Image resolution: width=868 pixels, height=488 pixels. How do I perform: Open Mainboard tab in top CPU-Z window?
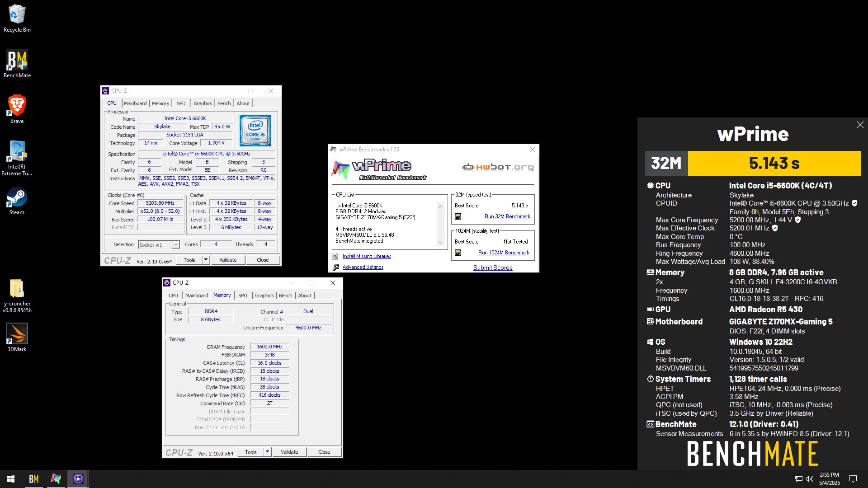[135, 103]
